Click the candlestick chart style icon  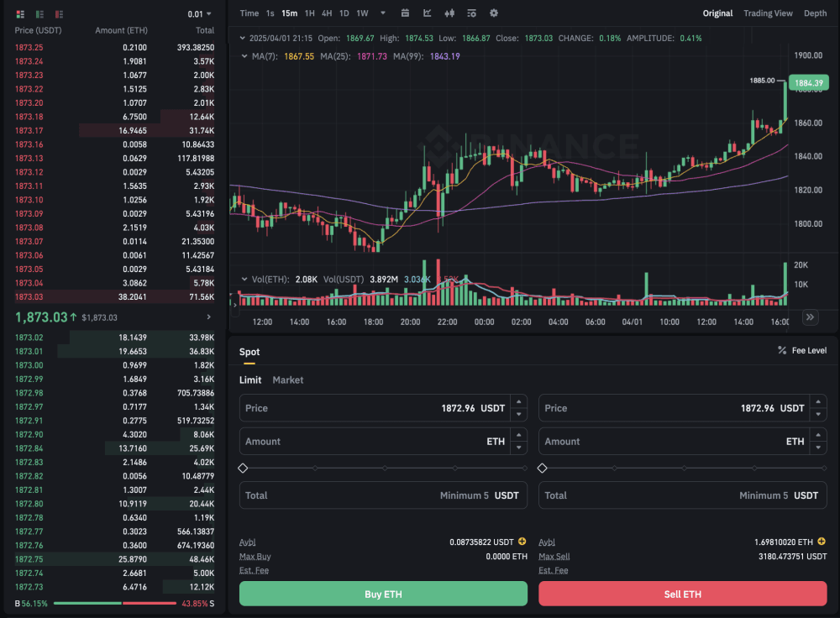coord(449,13)
